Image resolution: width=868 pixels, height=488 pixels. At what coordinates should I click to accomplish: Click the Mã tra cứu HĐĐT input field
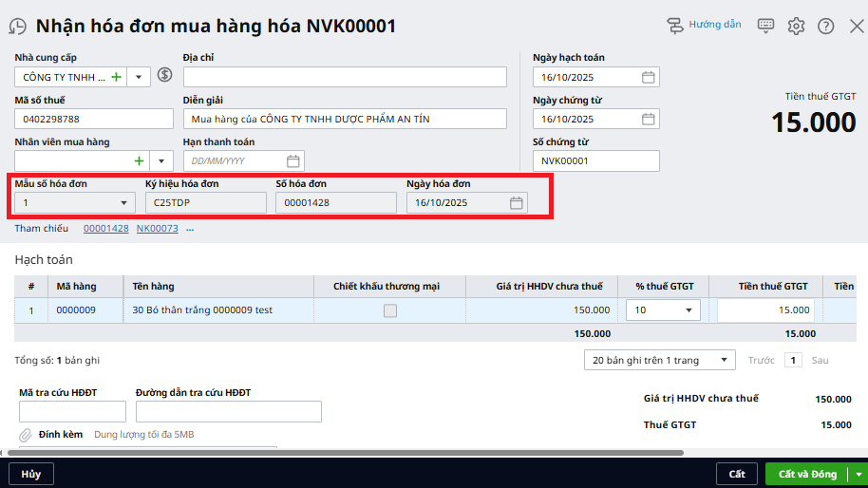click(x=72, y=411)
